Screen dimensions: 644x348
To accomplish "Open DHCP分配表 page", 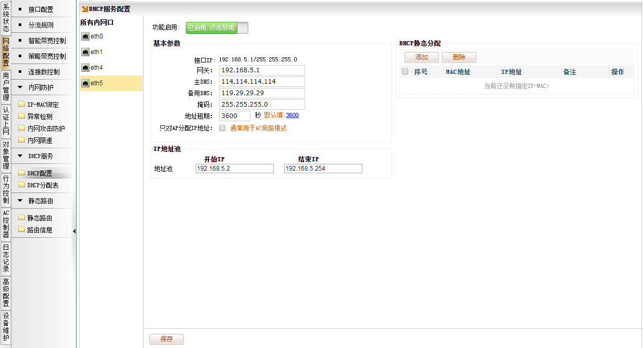I will pos(43,185).
